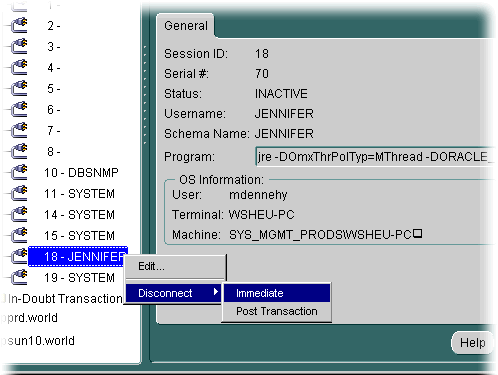Image resolution: width=498 pixels, height=375 pixels.
Task: Select the 15 - SYSTEM session
Action: (x=79, y=236)
